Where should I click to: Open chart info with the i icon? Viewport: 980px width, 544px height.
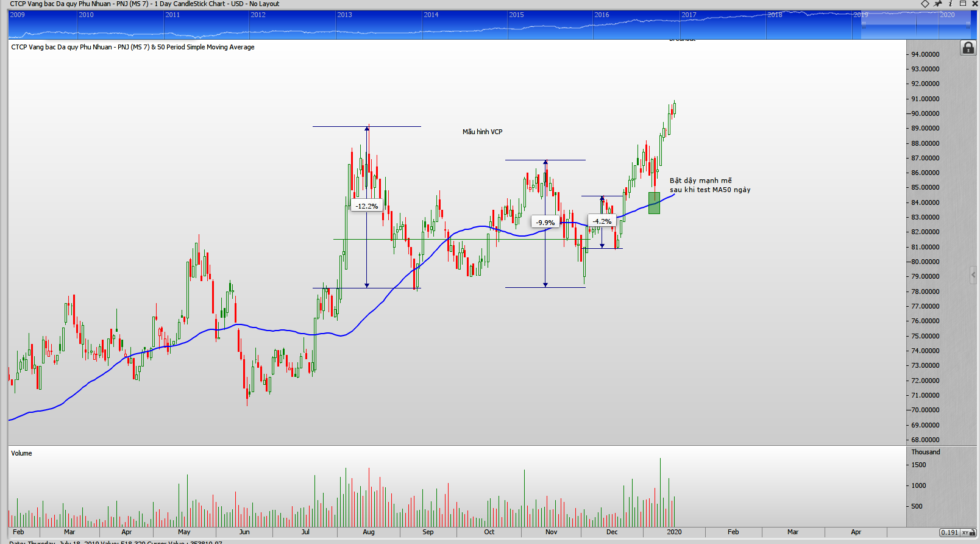pyautogui.click(x=950, y=4)
